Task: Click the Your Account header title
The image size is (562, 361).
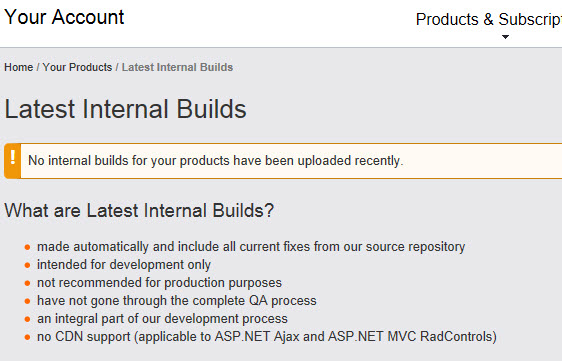Action: click(64, 17)
